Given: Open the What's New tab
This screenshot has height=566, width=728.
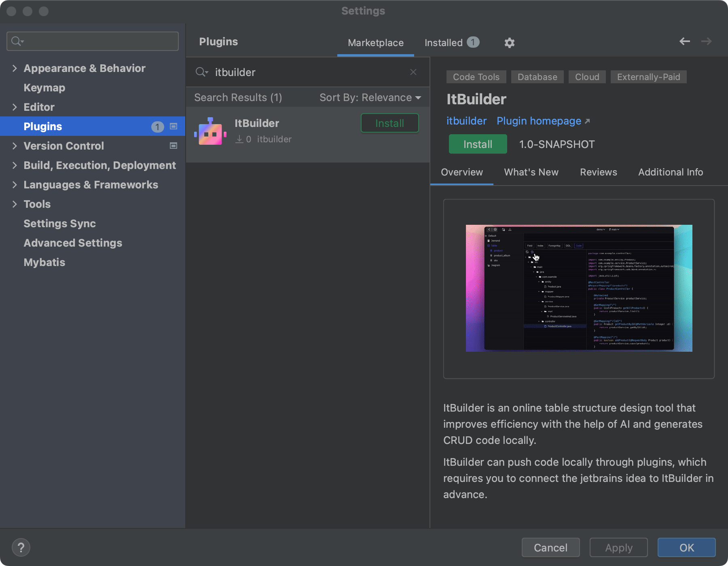Looking at the screenshot, I should [x=531, y=172].
